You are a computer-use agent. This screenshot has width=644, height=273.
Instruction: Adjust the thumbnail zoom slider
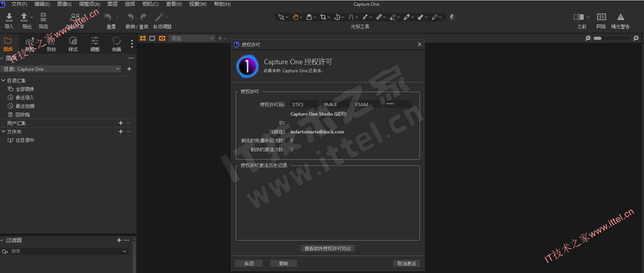pos(611,38)
